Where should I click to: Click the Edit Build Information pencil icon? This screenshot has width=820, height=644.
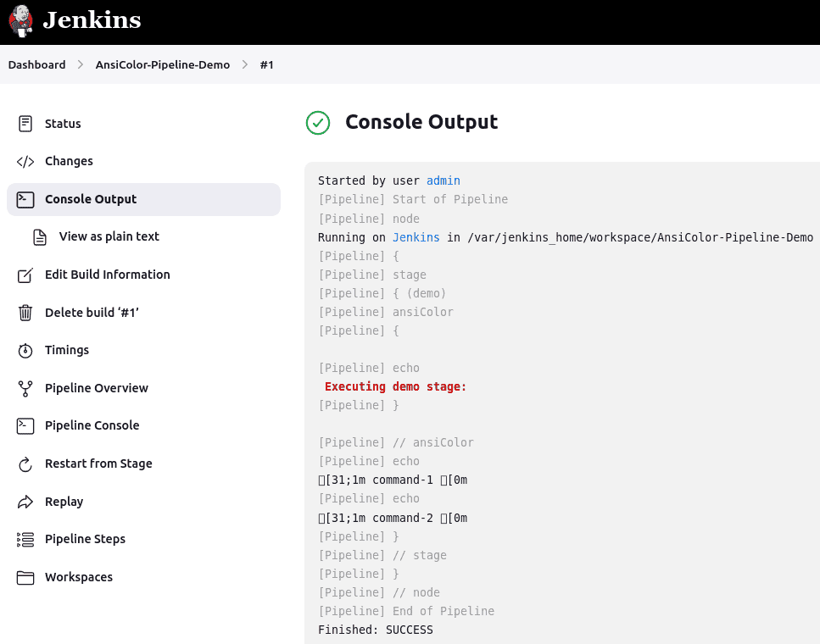click(x=25, y=275)
